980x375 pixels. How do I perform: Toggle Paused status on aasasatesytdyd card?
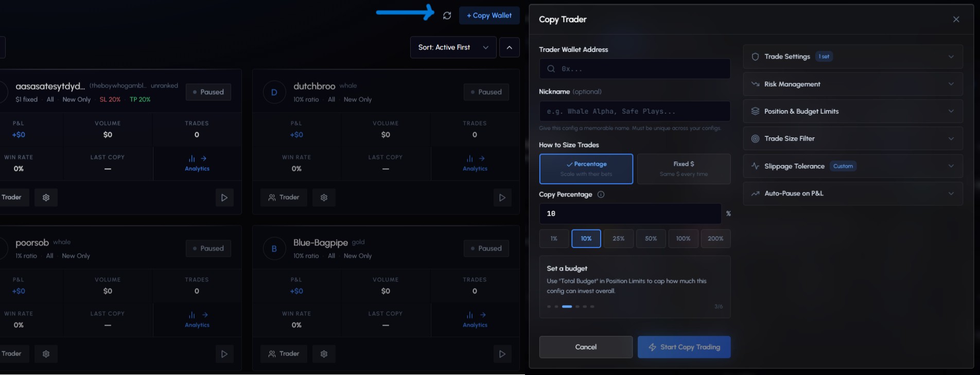pyautogui.click(x=208, y=92)
